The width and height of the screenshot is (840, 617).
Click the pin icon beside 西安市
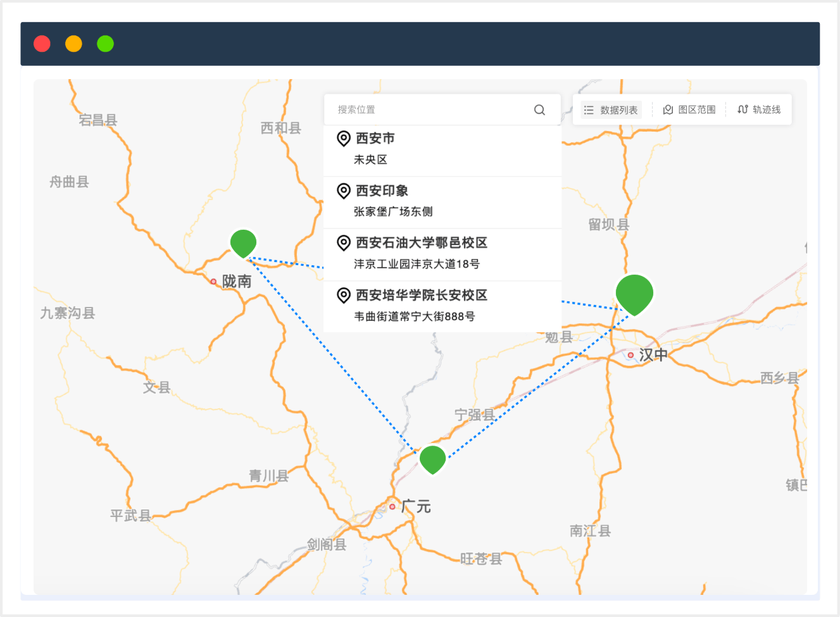tap(344, 138)
